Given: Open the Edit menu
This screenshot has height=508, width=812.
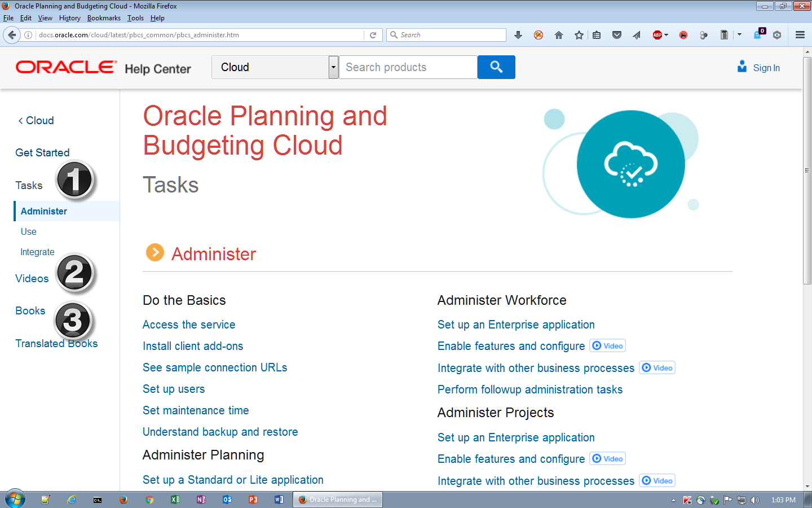Looking at the screenshot, I should (x=26, y=18).
